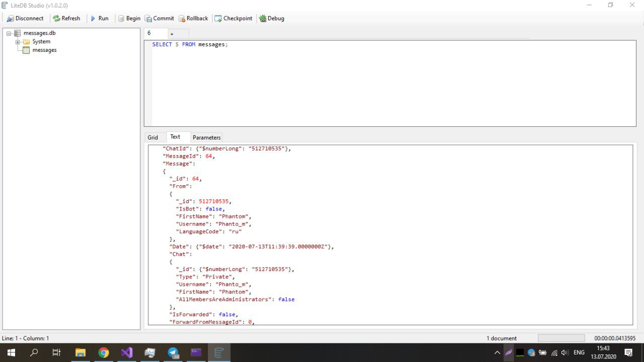Switch to query tab 6
Viewport: 644px width, 362px height.
click(156, 33)
